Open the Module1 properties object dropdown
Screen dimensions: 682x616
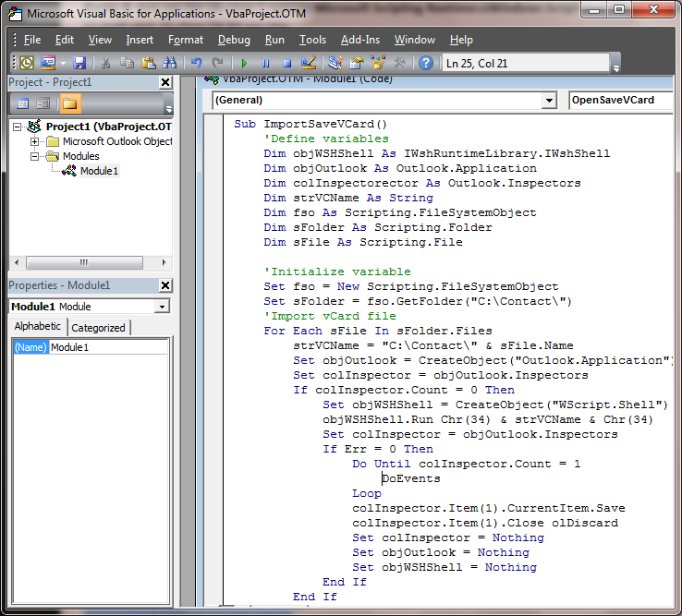coord(162,307)
